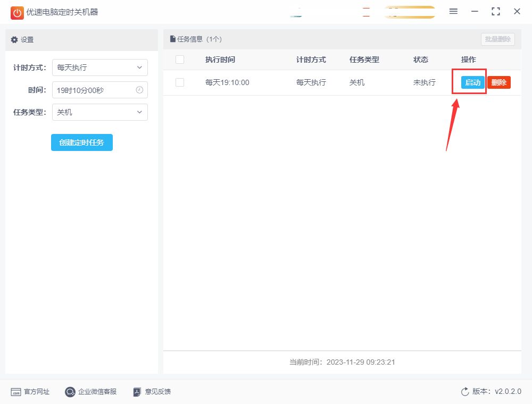532x404 pixels.
Task: Click the 每天19:10:00 cell
Action: 227,82
